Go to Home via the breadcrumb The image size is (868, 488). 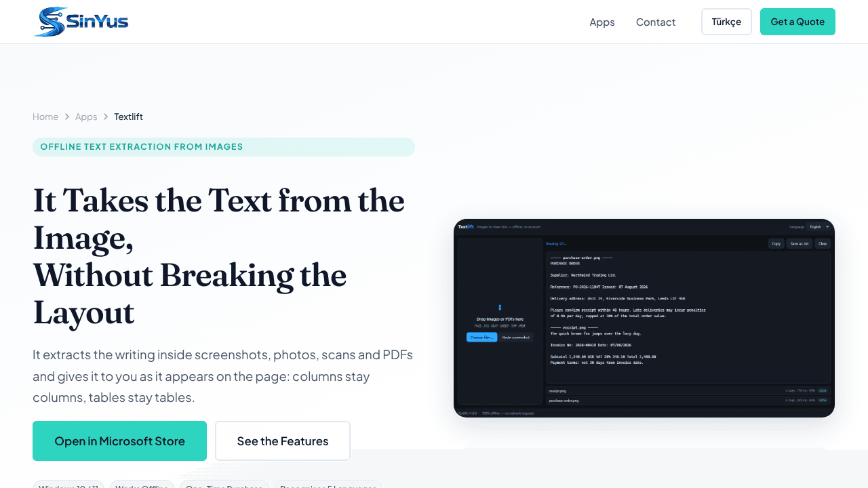[45, 117]
